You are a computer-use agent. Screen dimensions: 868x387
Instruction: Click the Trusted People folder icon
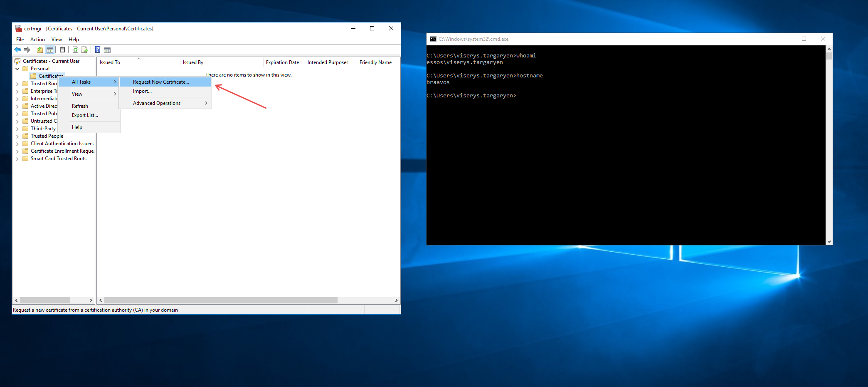tap(25, 136)
